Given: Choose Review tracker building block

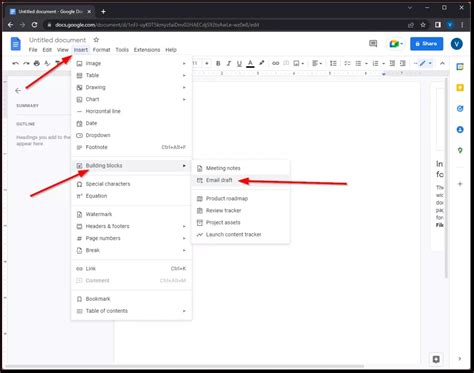Looking at the screenshot, I should [241, 211].
